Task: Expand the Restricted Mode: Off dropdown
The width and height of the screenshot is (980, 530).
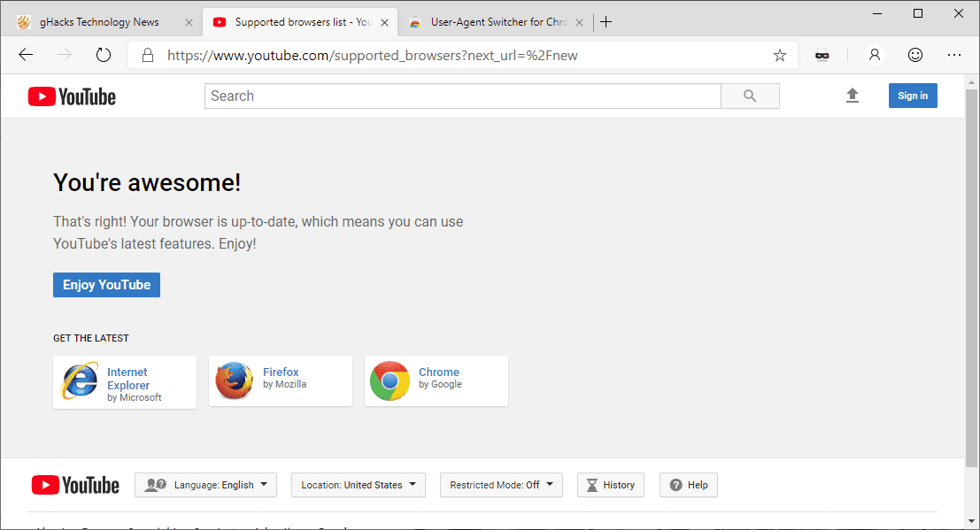Action: click(x=501, y=485)
